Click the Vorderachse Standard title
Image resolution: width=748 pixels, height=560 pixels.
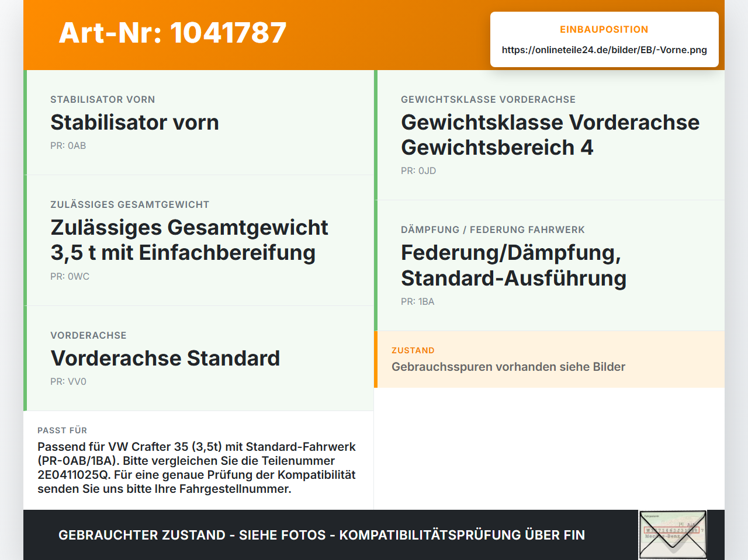click(x=165, y=359)
